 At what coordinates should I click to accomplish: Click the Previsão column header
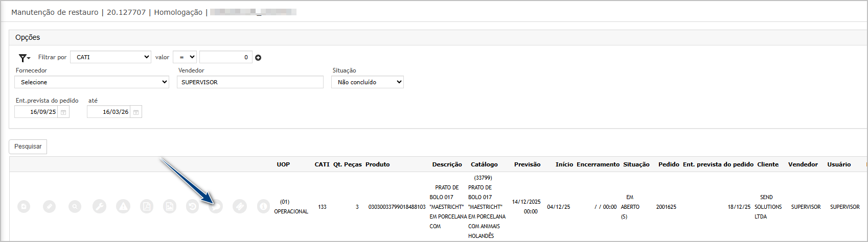527,164
